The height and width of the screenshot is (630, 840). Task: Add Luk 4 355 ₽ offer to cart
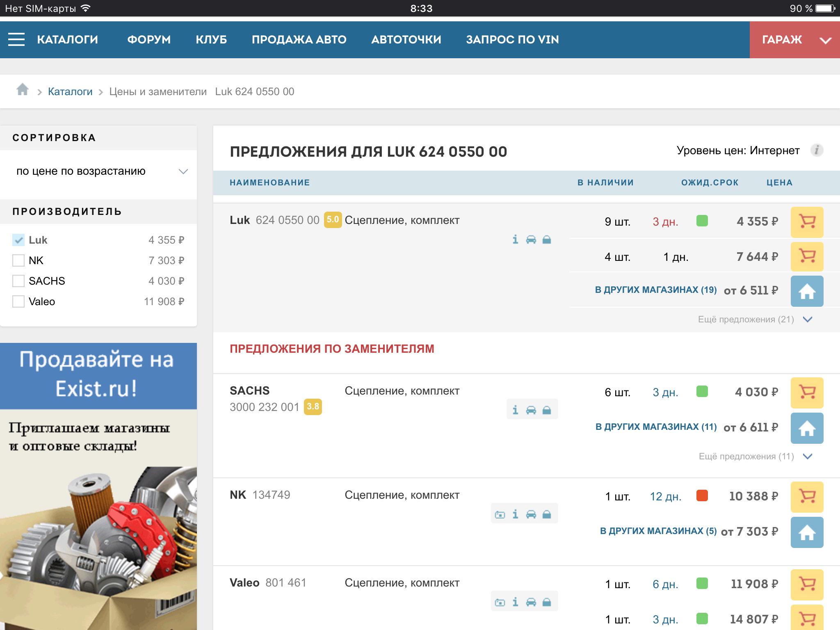pyautogui.click(x=806, y=222)
